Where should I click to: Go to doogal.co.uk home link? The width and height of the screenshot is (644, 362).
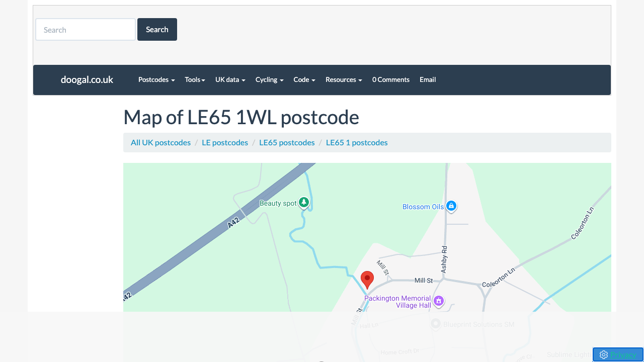[x=87, y=79]
